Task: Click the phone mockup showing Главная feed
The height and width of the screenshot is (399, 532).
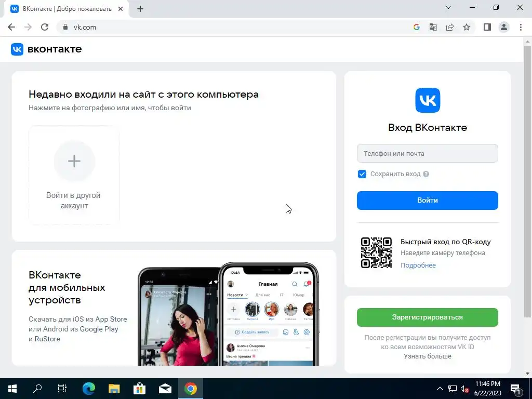Action: click(269, 314)
